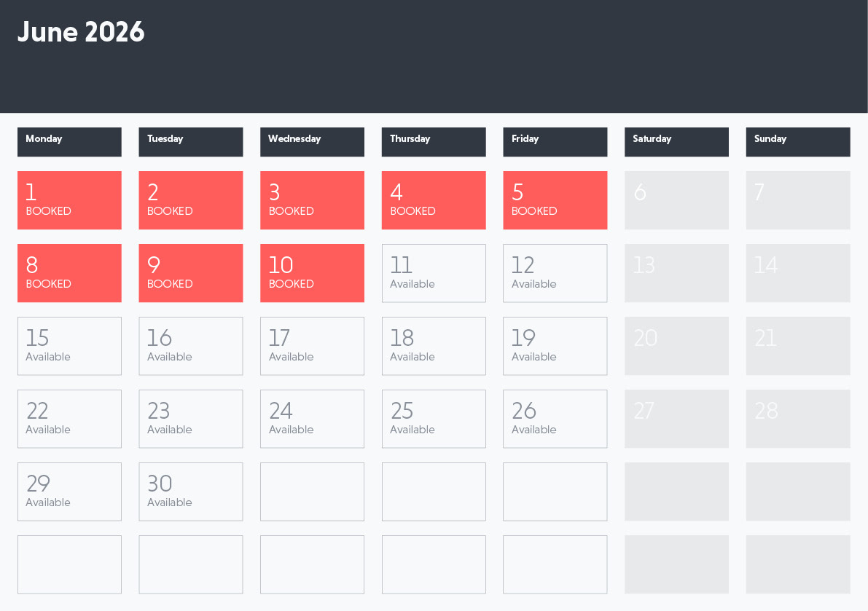Book the available June 17 slot
868x611 pixels.
coord(312,346)
